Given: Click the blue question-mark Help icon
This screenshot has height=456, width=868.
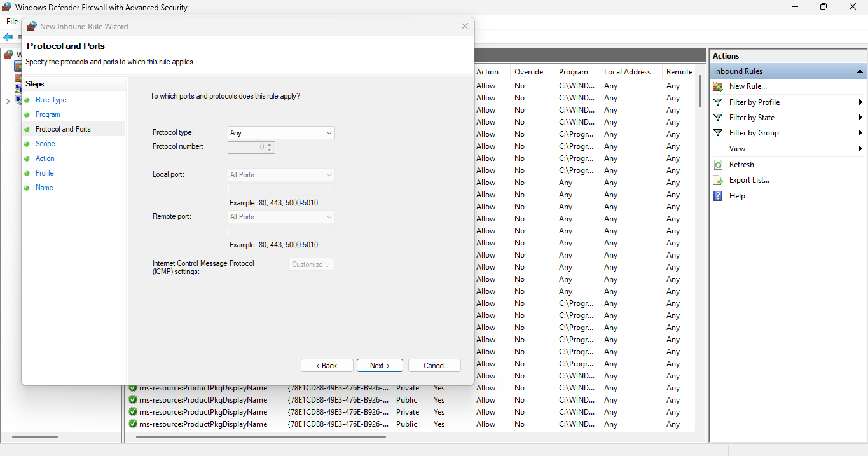Looking at the screenshot, I should tap(718, 196).
